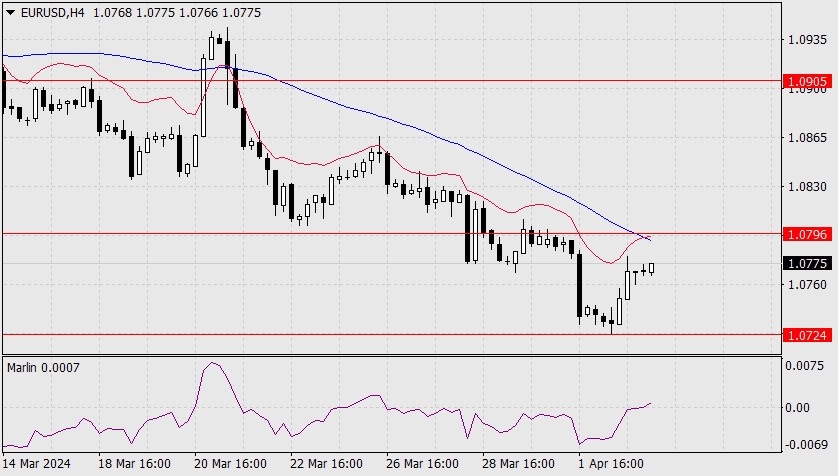Click the Marlin 0.0007 indicator label

click(x=43, y=368)
